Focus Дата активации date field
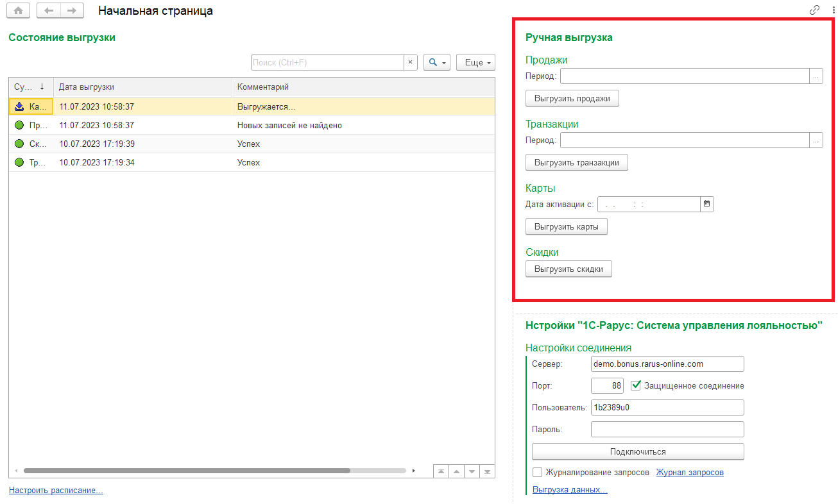 tap(648, 204)
